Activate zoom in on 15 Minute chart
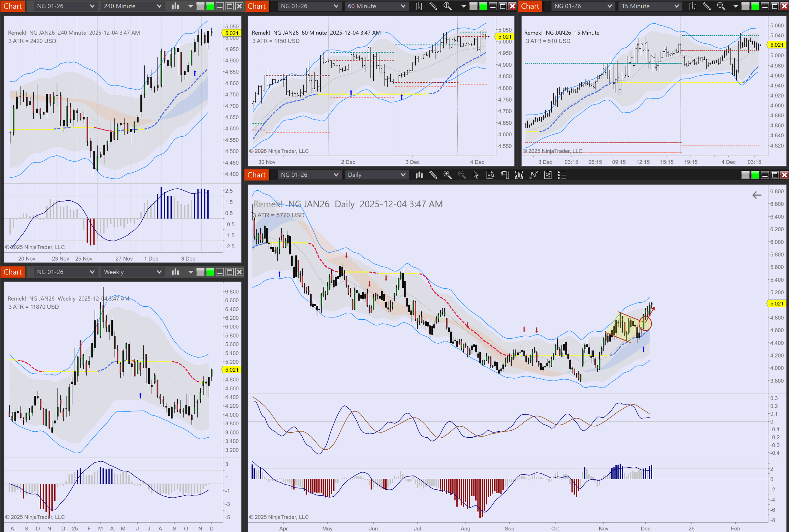The height and width of the screenshot is (532, 789). [721, 6]
